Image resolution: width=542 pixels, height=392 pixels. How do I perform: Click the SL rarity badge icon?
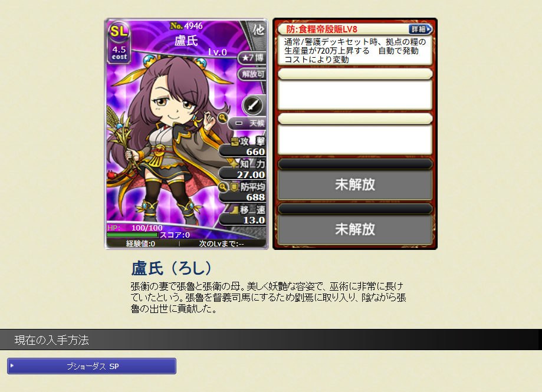click(x=119, y=32)
